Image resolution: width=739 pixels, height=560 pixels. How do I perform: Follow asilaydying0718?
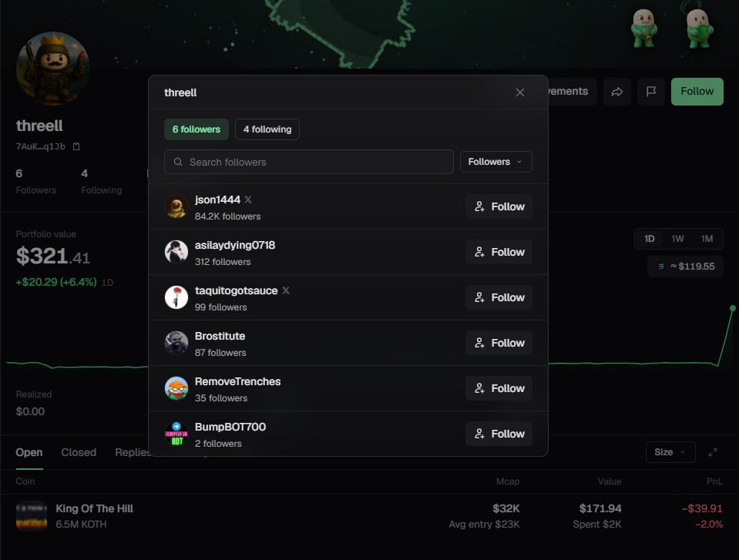tap(499, 252)
